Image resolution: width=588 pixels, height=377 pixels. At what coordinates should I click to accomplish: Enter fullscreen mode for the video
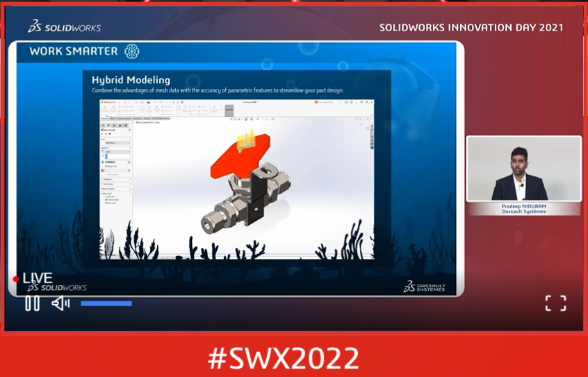(555, 303)
